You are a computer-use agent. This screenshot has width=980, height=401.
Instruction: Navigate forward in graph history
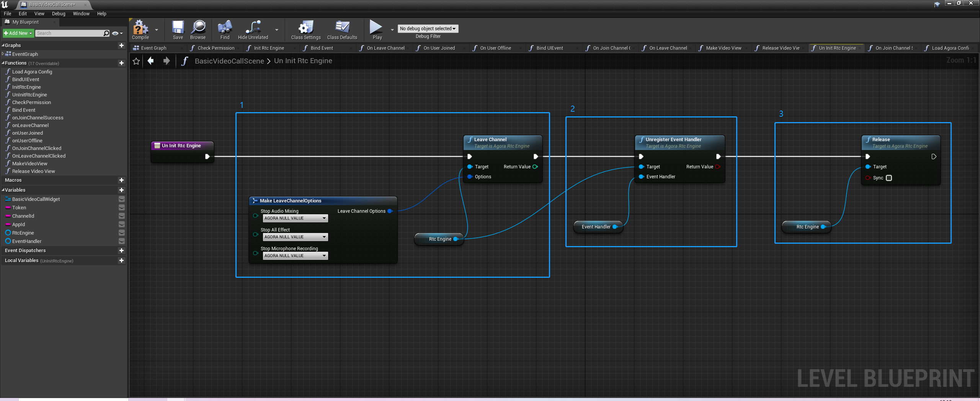[x=167, y=61]
